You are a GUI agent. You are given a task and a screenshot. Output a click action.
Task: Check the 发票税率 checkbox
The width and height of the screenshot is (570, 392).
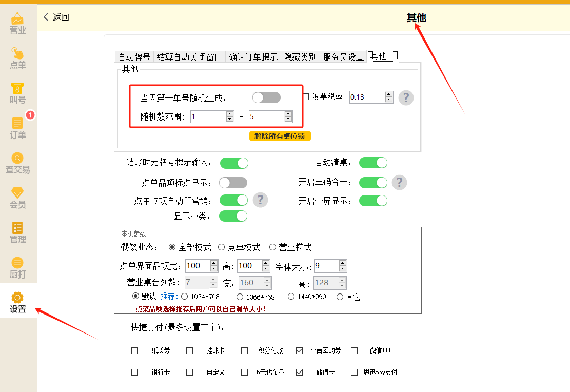[x=306, y=96]
